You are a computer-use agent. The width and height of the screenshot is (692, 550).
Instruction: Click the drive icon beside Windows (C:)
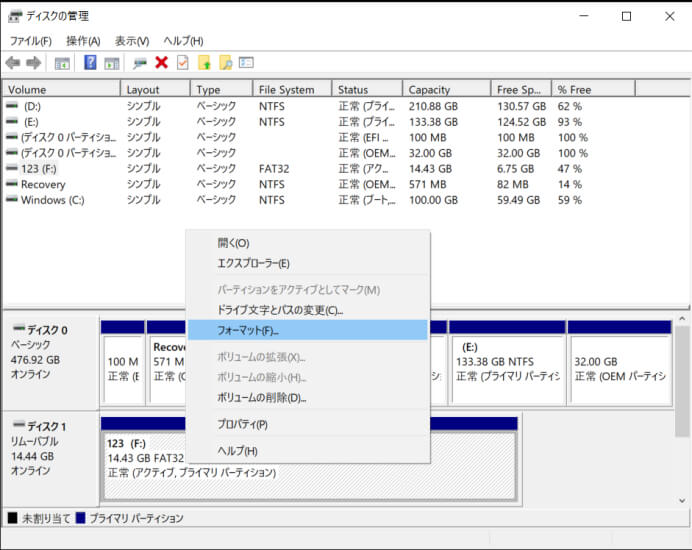click(x=12, y=200)
